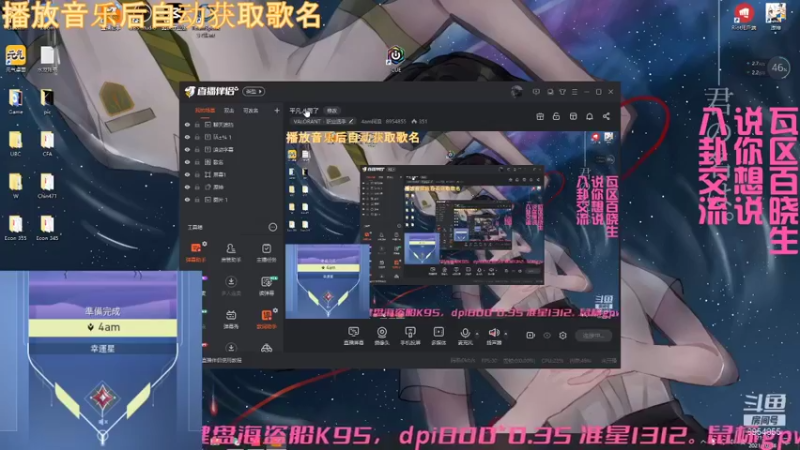Select the 滚动字幕 layer row
Screen dimensions: 800x450
[232, 149]
